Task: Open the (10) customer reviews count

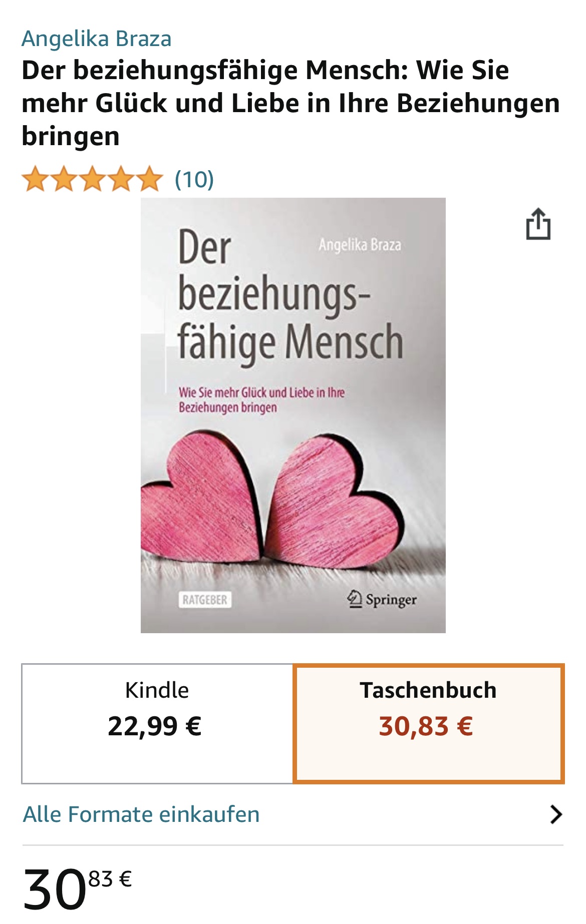Action: tap(194, 179)
